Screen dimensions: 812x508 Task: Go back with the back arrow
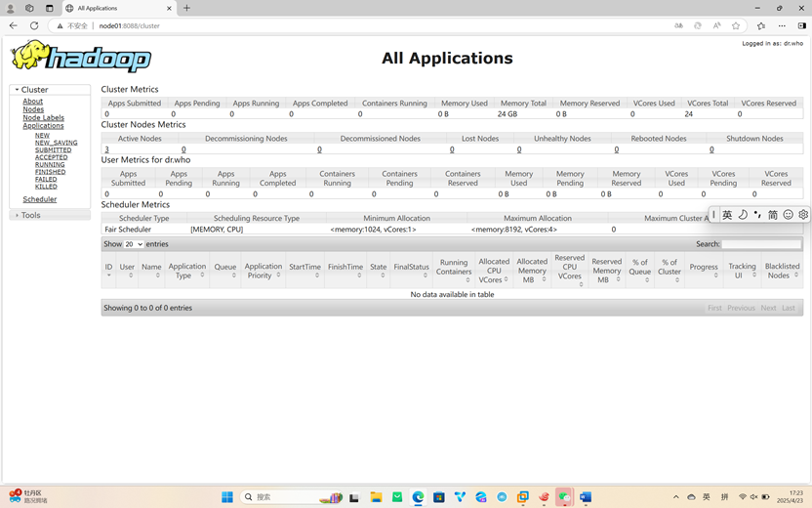[x=13, y=25]
